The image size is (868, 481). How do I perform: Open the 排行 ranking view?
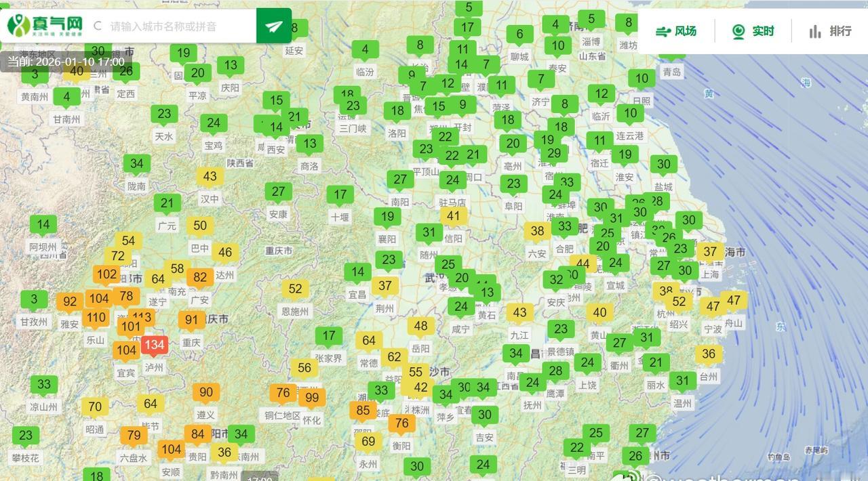point(830,31)
